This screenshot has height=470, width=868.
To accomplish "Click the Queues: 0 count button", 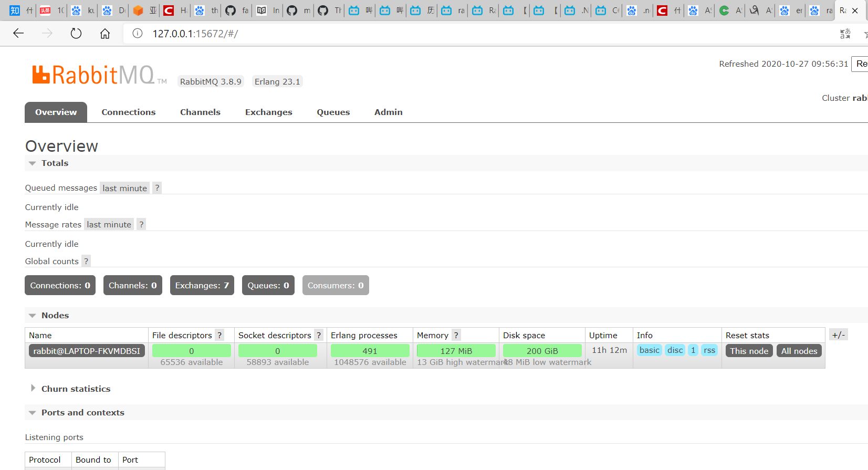I will pos(268,285).
